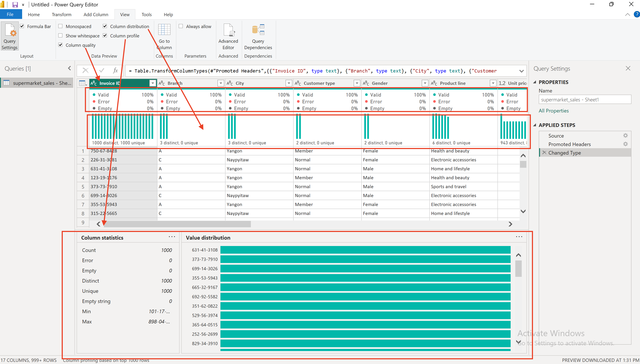Click the City column data type icon

(x=230, y=83)
